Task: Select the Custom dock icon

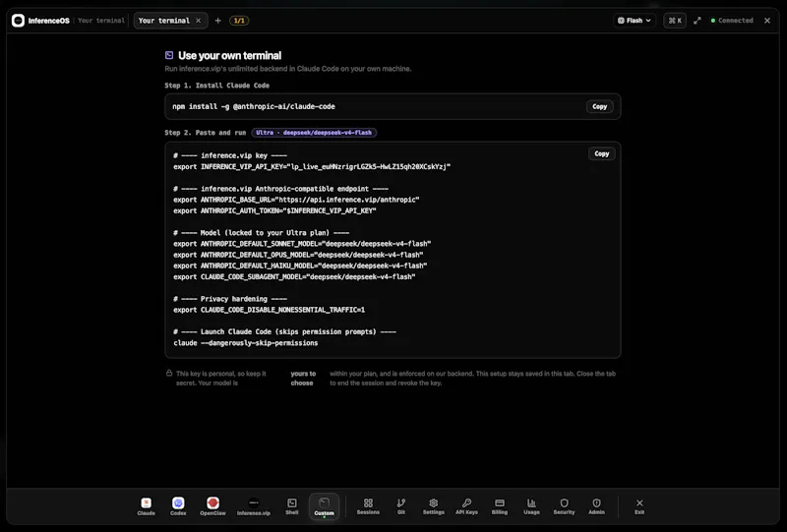Action: point(325,505)
